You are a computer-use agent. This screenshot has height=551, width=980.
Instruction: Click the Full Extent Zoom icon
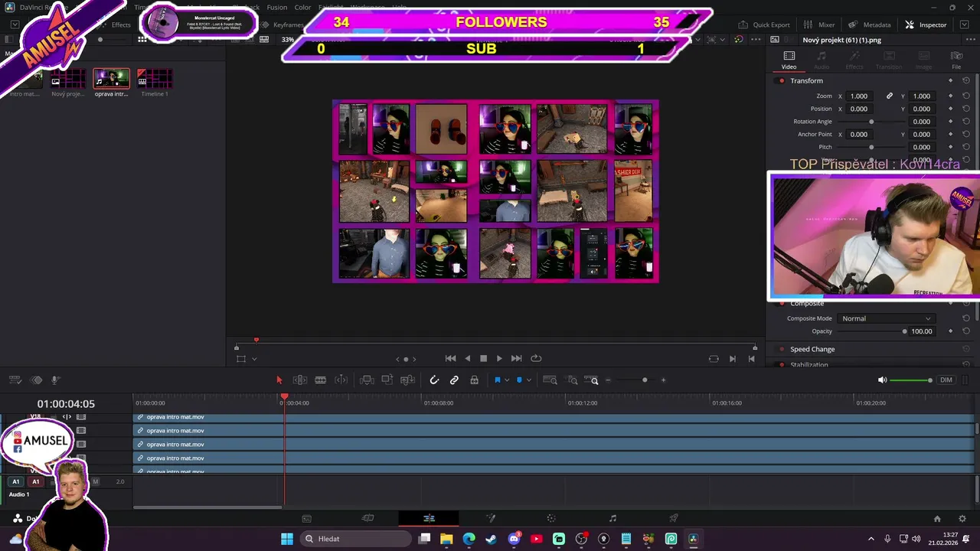pos(550,380)
